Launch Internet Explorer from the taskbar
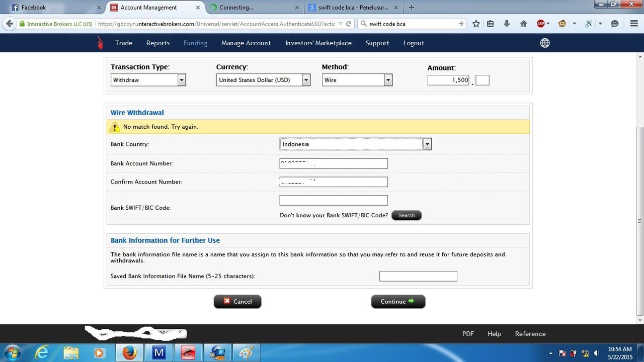644x362 pixels. [42, 353]
